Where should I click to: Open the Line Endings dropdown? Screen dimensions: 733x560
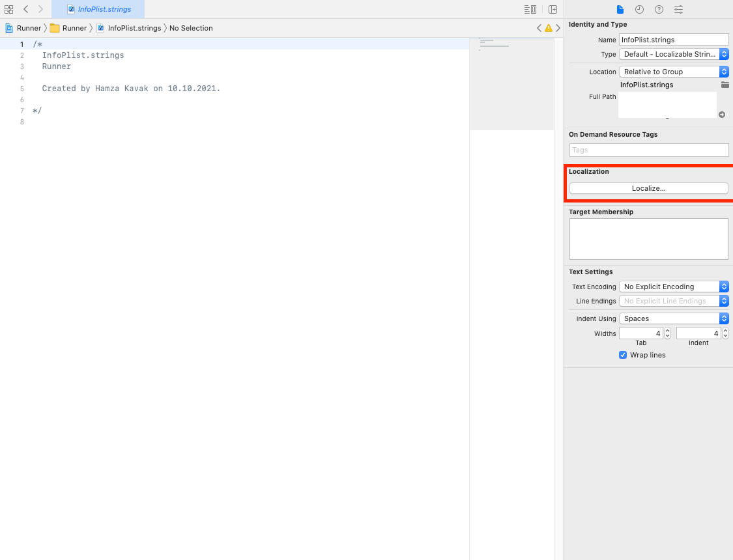tap(674, 301)
